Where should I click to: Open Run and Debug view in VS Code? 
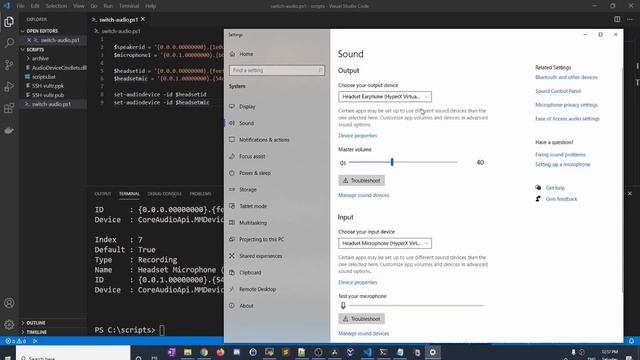(x=9, y=87)
